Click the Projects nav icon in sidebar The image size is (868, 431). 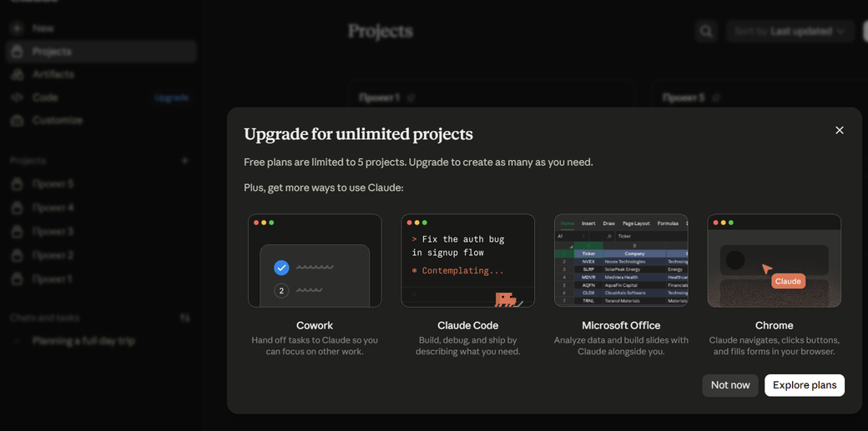tap(18, 52)
